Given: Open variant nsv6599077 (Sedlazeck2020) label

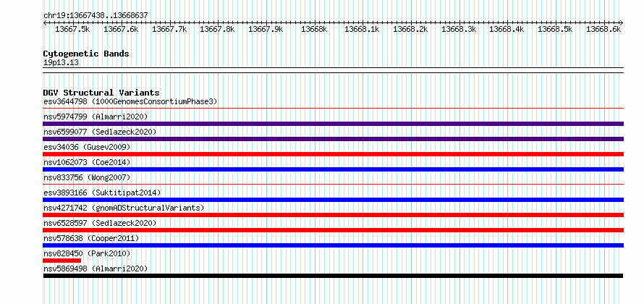Looking at the screenshot, I should coord(100,132).
